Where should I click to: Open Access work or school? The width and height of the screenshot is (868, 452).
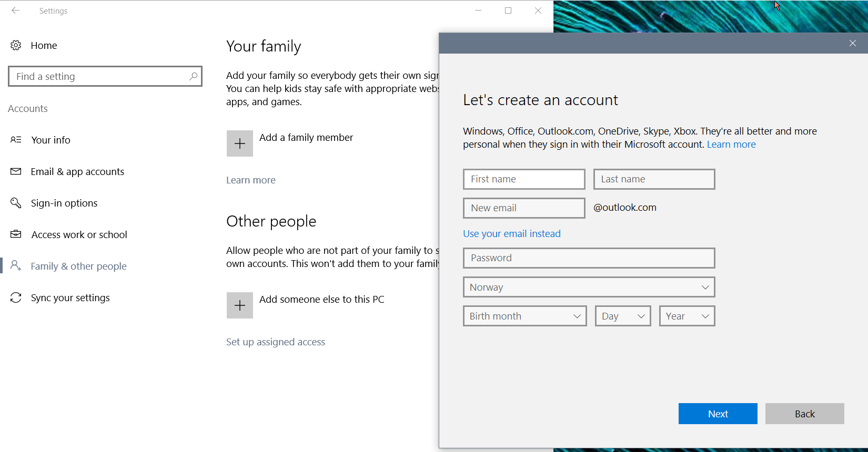(79, 234)
